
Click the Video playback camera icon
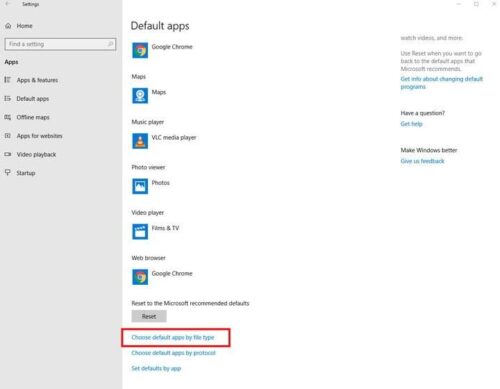7,154
